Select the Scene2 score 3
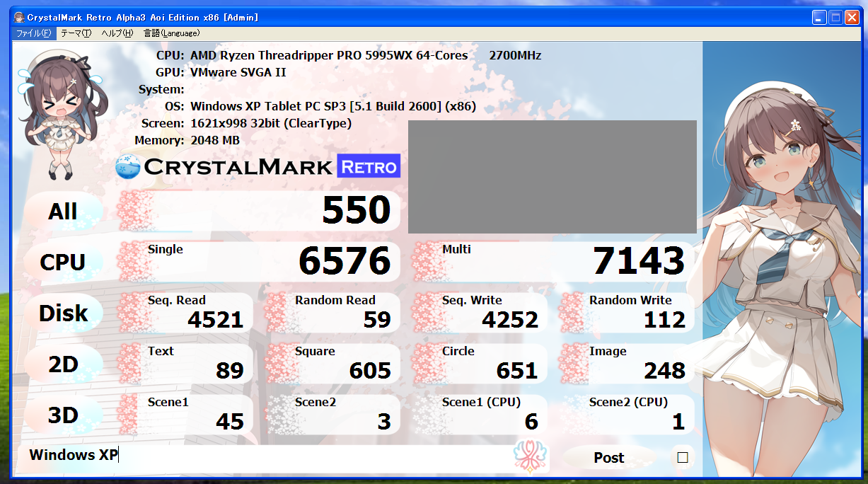 [x=384, y=422]
